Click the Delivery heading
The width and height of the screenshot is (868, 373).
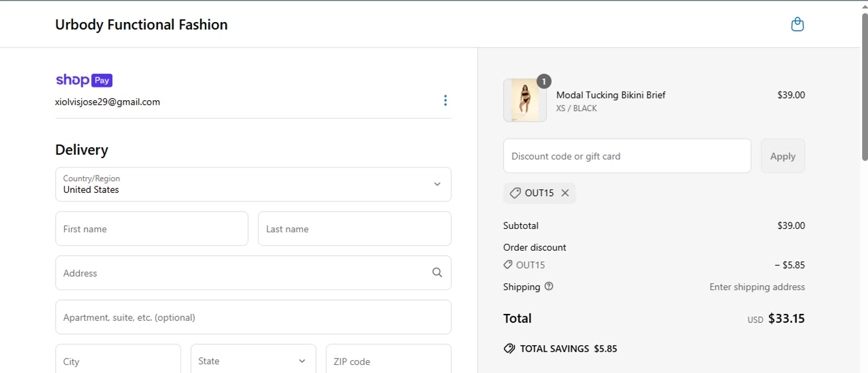tap(82, 149)
